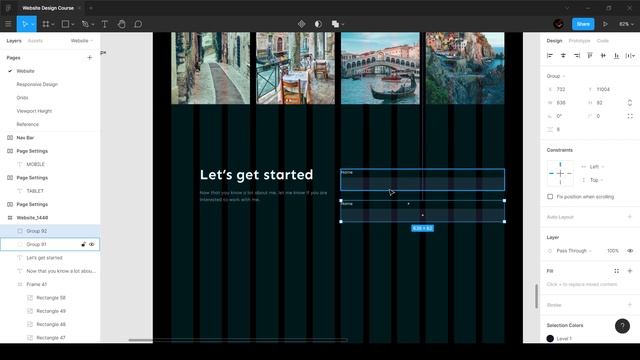640x360 pixels.
Task: Click independent corners icon
Action: [x=630, y=116]
